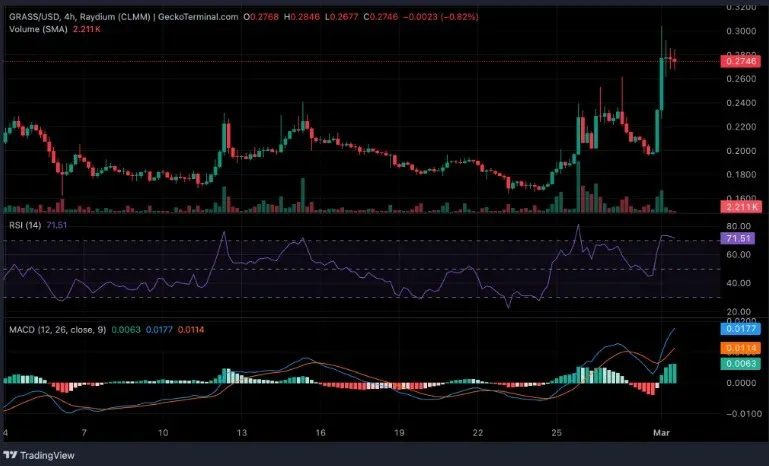The width and height of the screenshot is (769, 466).
Task: Click the 0.0000 MACD axis label
Action: (741, 383)
